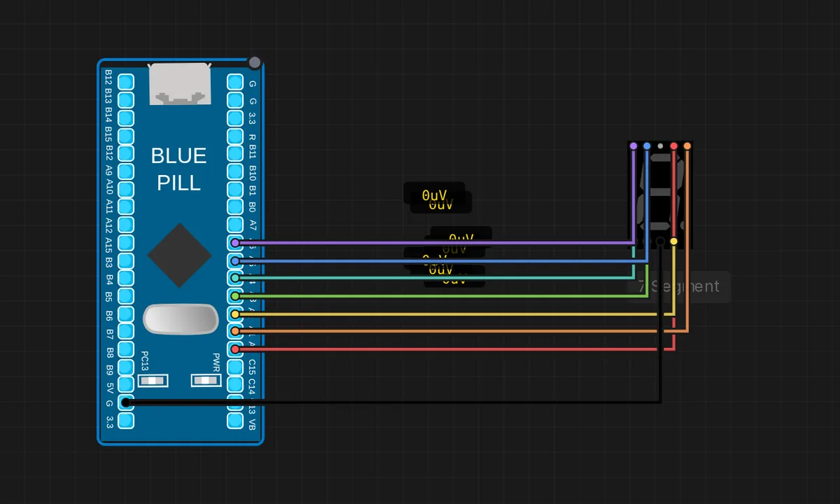Click the A9 pin on the board
The width and height of the screenshot is (840, 504).
[x=126, y=171]
